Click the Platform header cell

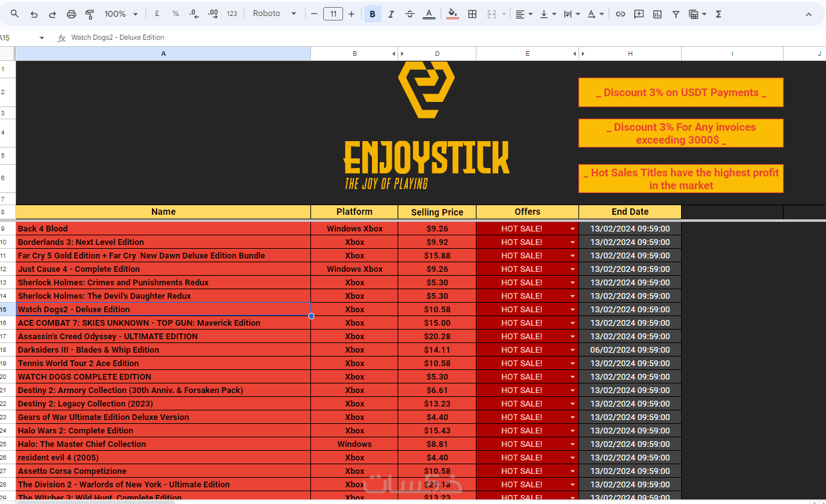pos(355,212)
